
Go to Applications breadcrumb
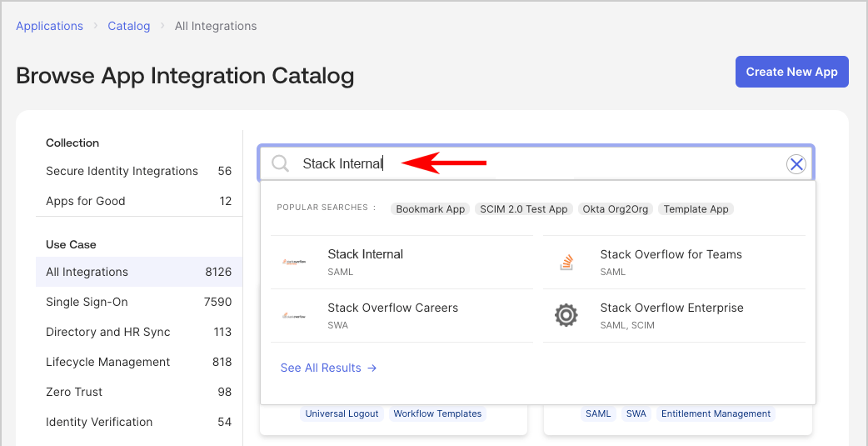pos(50,26)
